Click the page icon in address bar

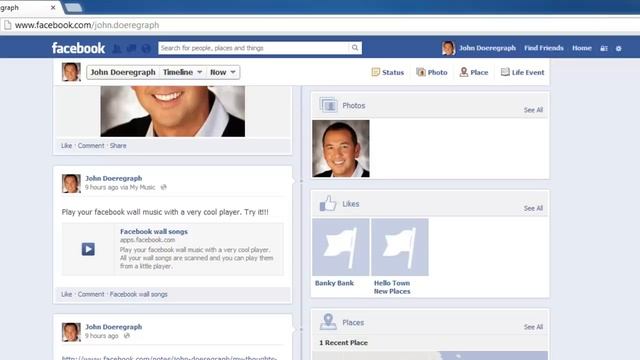pyautogui.click(x=7, y=25)
